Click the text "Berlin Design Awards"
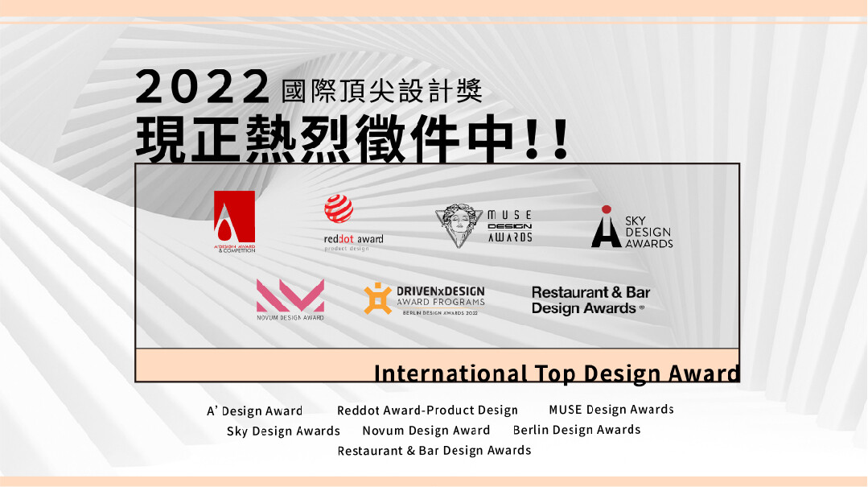This screenshot has width=868, height=487. [x=577, y=430]
